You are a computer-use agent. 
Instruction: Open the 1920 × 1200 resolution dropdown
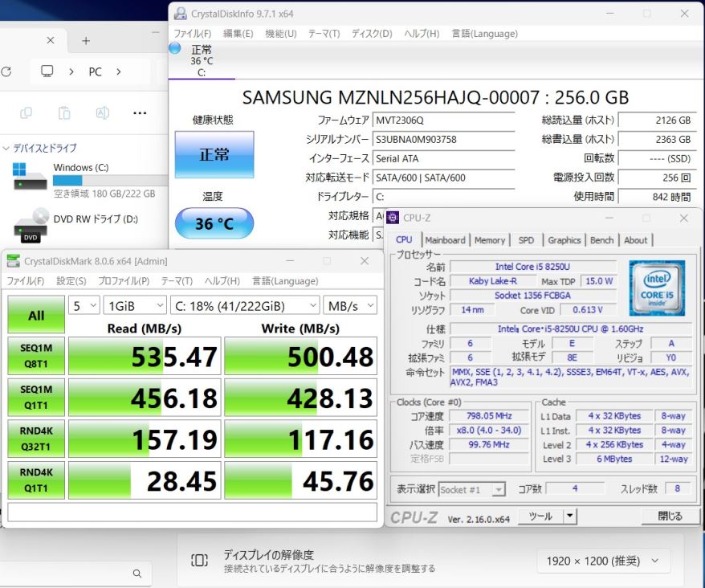pyautogui.click(x=604, y=561)
